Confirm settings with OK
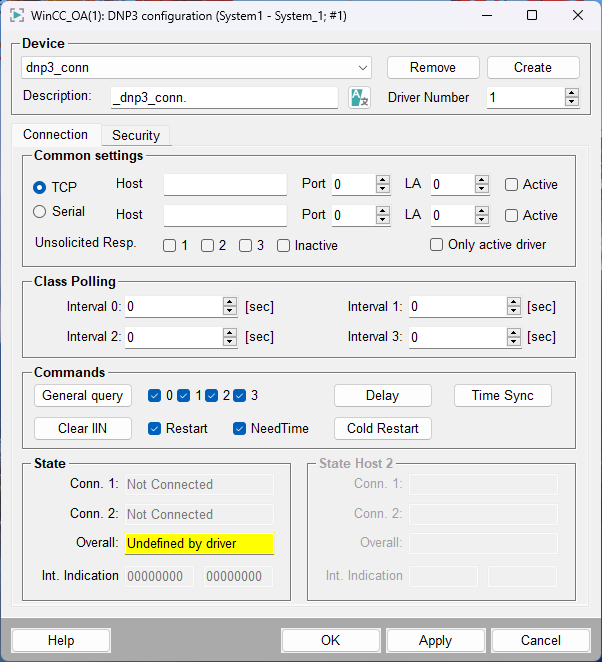Image resolution: width=602 pixels, height=662 pixels. click(331, 640)
